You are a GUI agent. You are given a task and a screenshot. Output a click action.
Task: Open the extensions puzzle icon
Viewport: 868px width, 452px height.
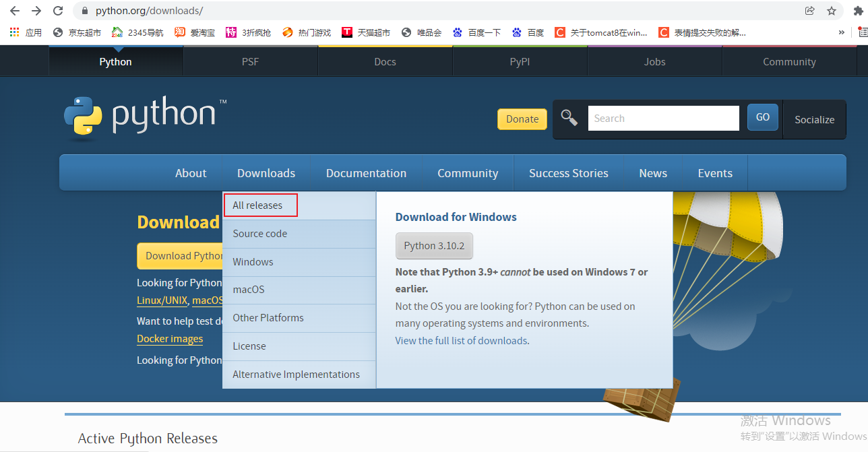[858, 11]
